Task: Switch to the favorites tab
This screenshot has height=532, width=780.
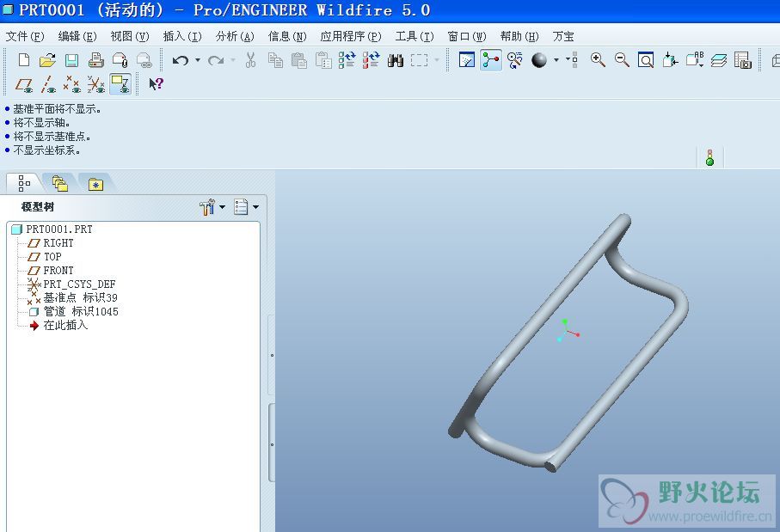Action: [95, 185]
